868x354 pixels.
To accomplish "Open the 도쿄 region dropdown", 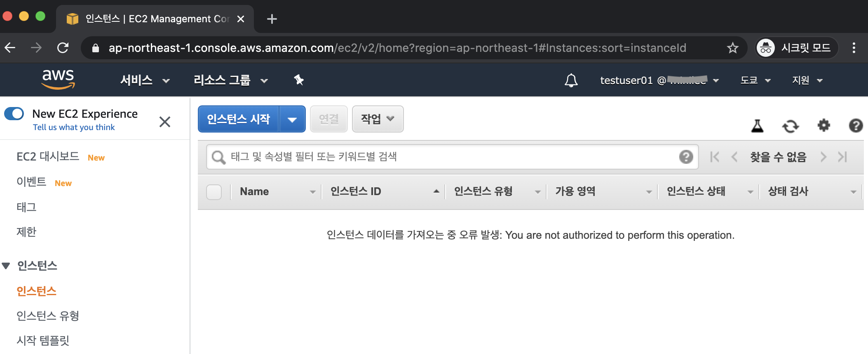I will (755, 80).
